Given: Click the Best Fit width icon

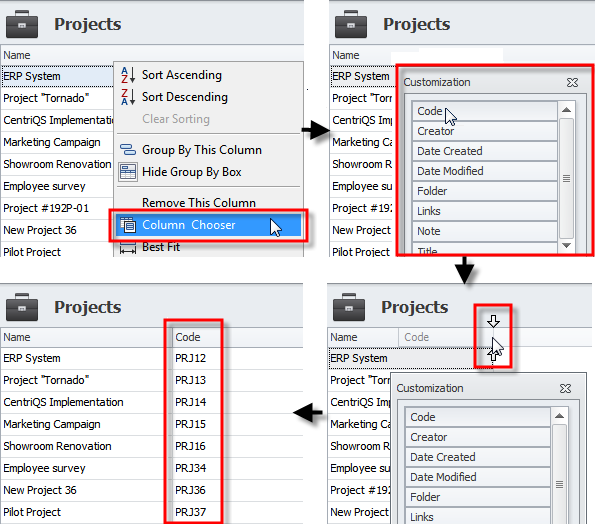Looking at the screenshot, I should (x=128, y=248).
